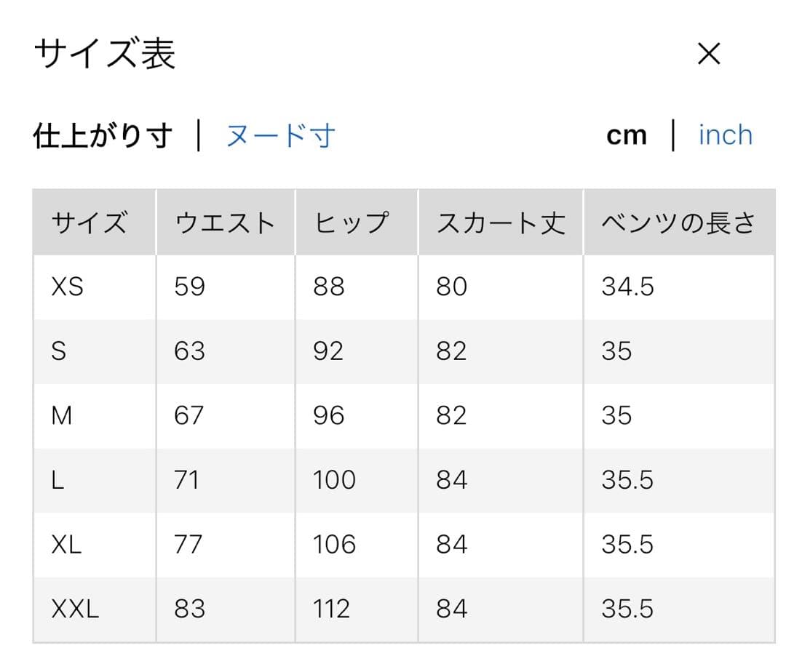
Task: Click waist value 59 in XS row
Action: [x=190, y=287]
